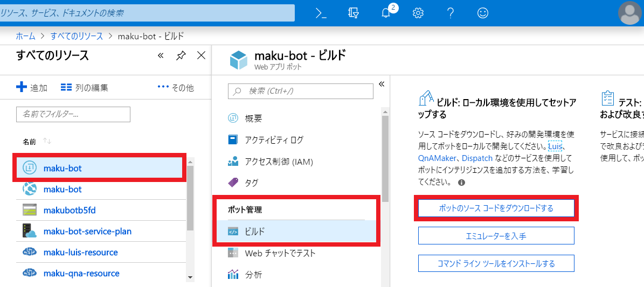Collapse the bot menu with the chevron
Viewport: 644px width, 287px height.
click(x=381, y=84)
